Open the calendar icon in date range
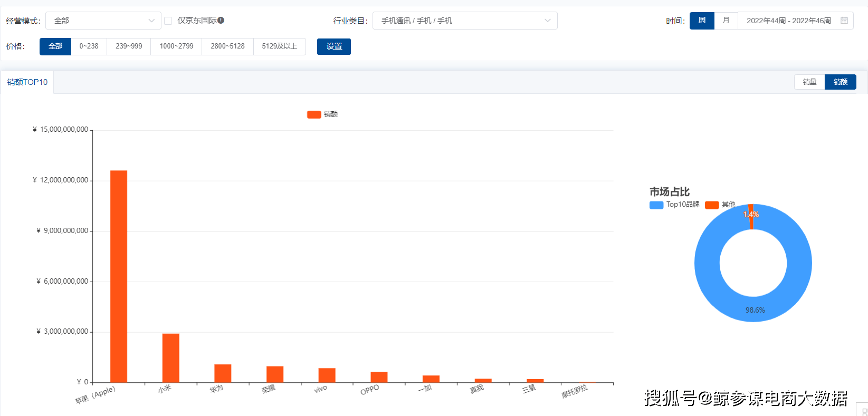This screenshot has width=868, height=416. point(844,21)
